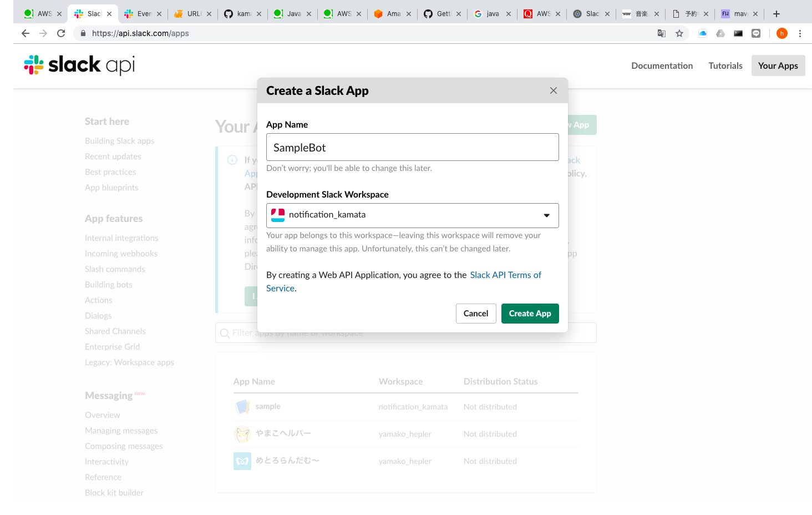Click the slack api logo
The image size is (812, 515).
pyautogui.click(x=79, y=65)
